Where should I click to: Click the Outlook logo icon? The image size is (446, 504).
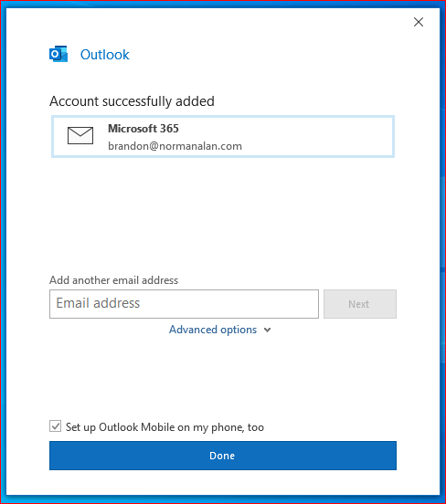tap(58, 54)
